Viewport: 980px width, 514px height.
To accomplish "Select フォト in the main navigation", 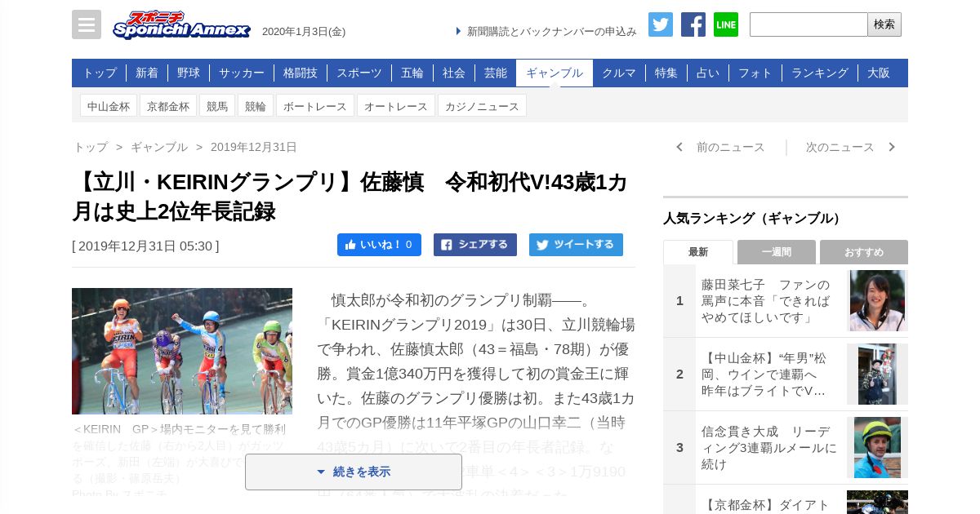I will [755, 73].
